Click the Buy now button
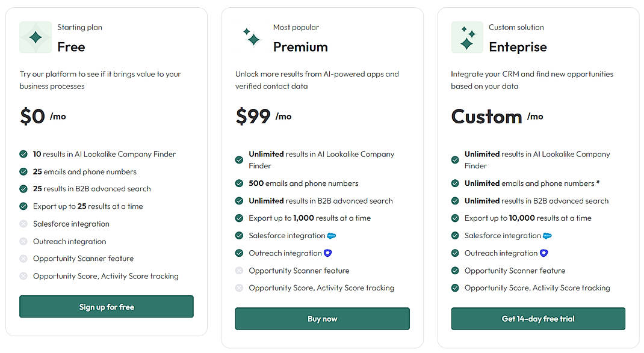This screenshot has width=644, height=353. point(322,319)
